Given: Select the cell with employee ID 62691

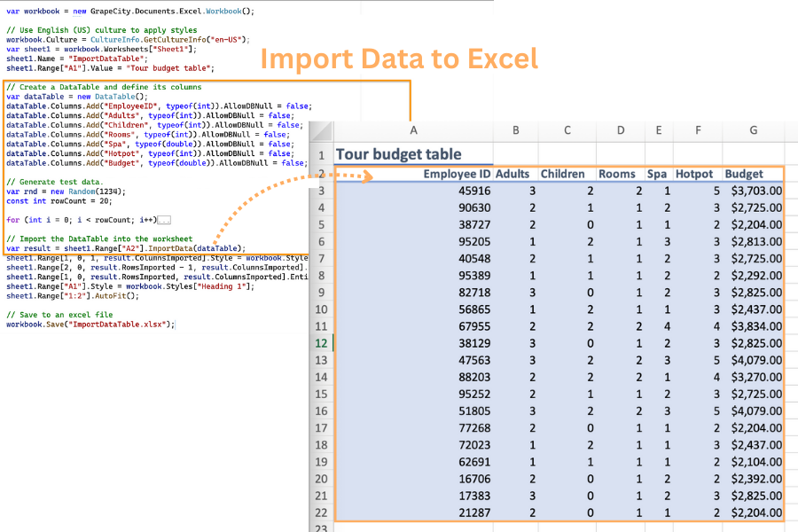Looking at the screenshot, I should pos(413,462).
